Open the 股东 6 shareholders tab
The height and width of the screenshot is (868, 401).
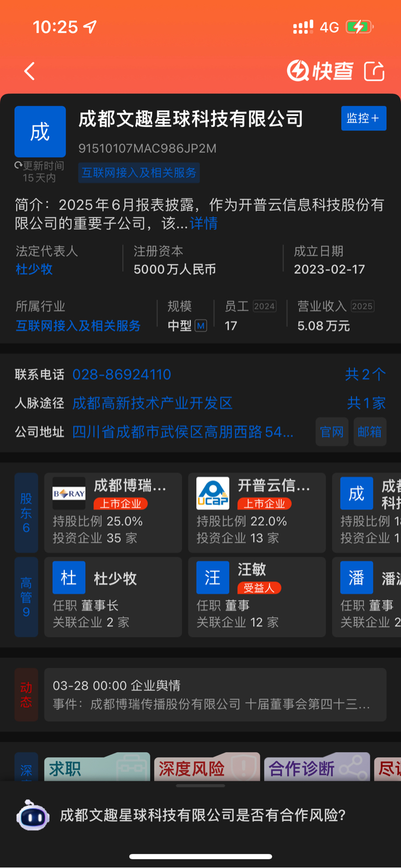(26, 513)
